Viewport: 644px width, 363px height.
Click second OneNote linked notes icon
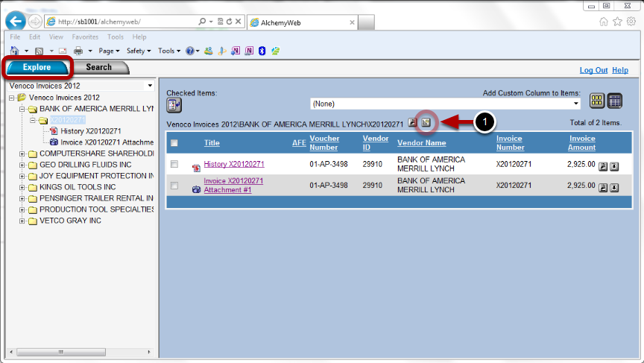coord(249,51)
